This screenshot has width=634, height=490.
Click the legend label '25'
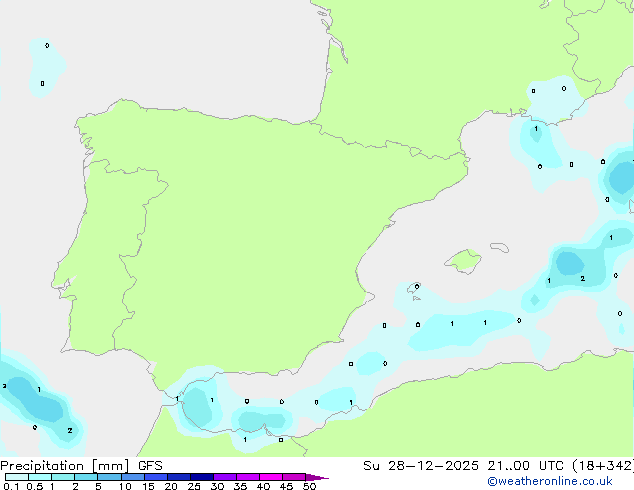[194, 486]
